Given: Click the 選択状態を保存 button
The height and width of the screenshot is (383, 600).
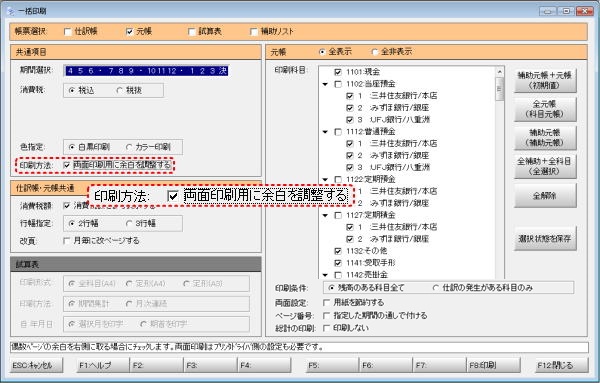Looking at the screenshot, I should (x=545, y=239).
